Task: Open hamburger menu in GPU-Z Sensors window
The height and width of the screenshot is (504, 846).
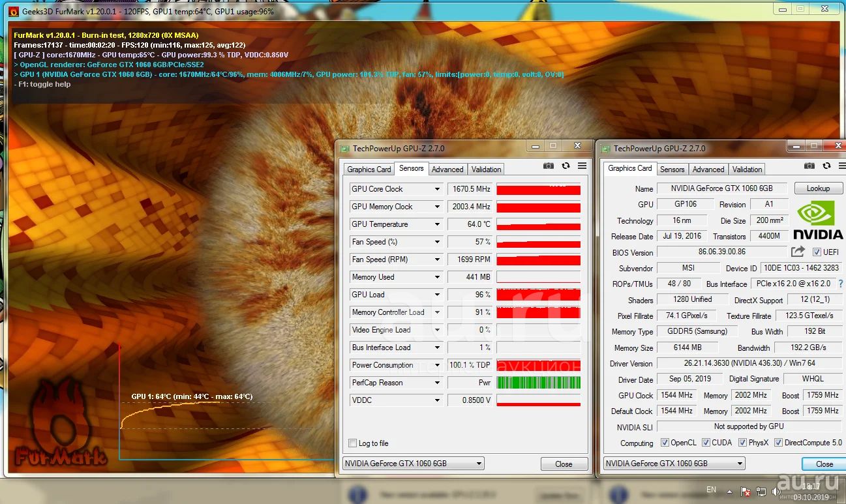Action: click(x=582, y=166)
